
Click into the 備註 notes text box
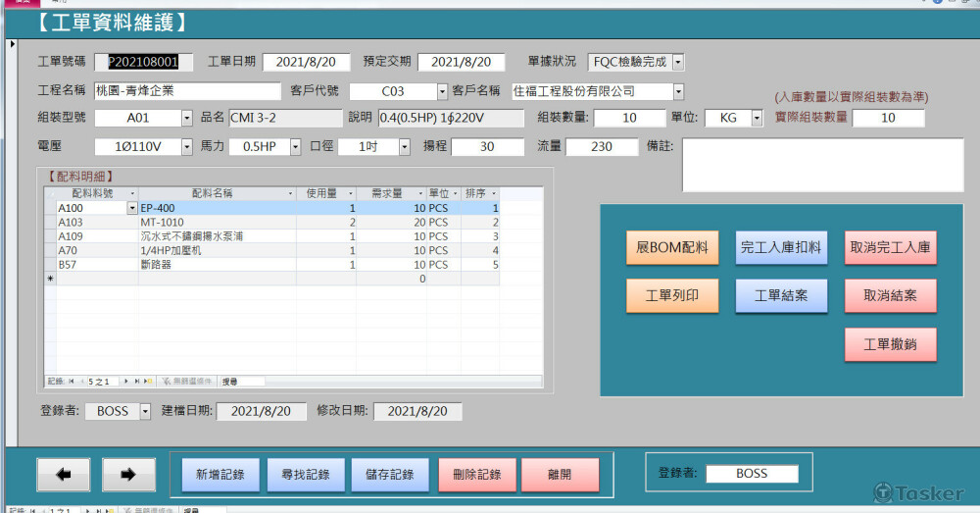[822, 165]
